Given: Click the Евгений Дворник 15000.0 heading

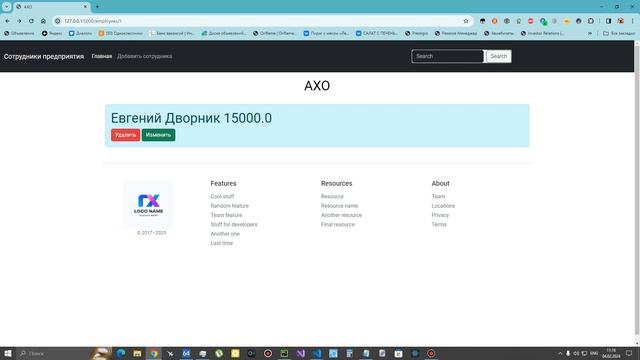Looking at the screenshot, I should click(x=191, y=118).
